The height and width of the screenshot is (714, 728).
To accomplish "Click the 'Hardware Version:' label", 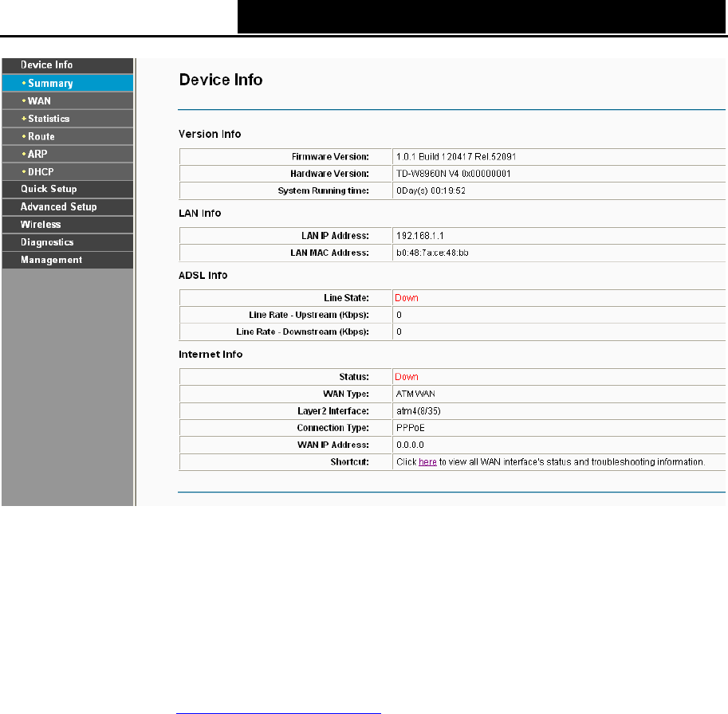I will click(329, 174).
